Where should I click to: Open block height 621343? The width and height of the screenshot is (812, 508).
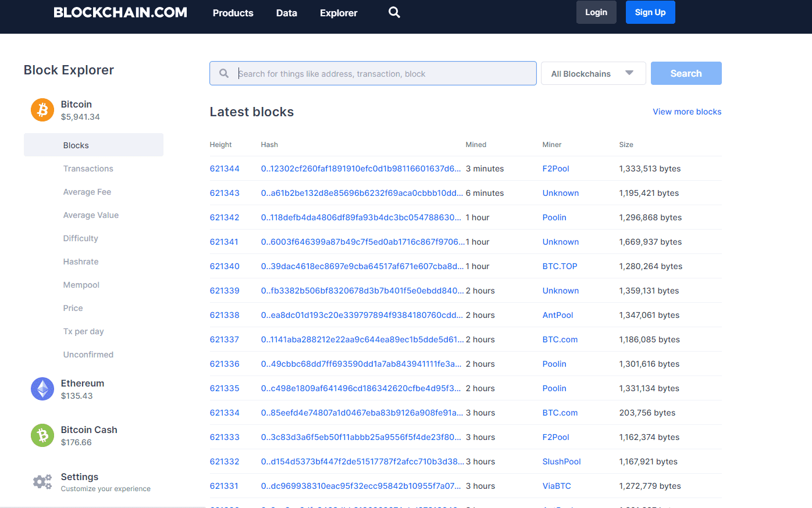pos(225,193)
